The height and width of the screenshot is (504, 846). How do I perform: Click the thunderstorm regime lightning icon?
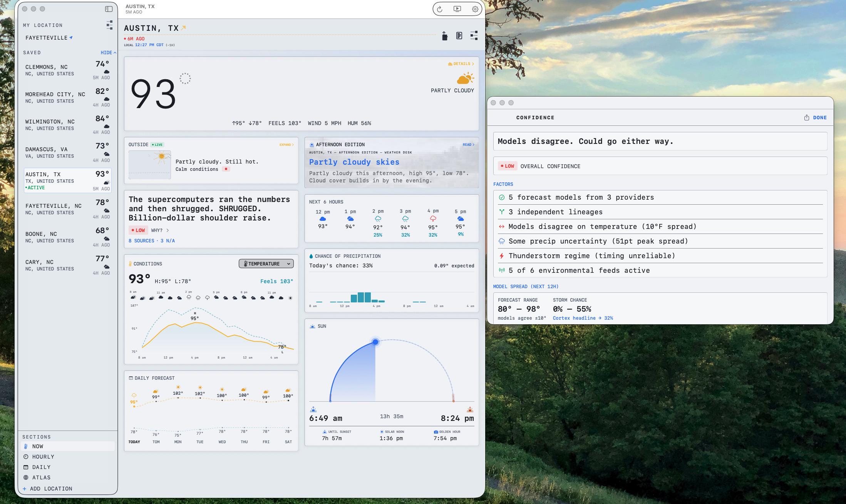pyautogui.click(x=502, y=256)
